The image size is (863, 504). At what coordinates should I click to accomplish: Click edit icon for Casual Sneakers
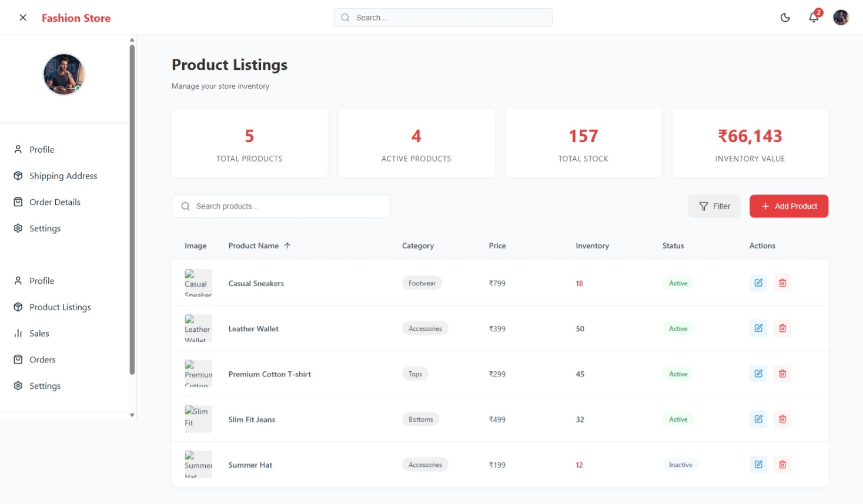(x=758, y=283)
